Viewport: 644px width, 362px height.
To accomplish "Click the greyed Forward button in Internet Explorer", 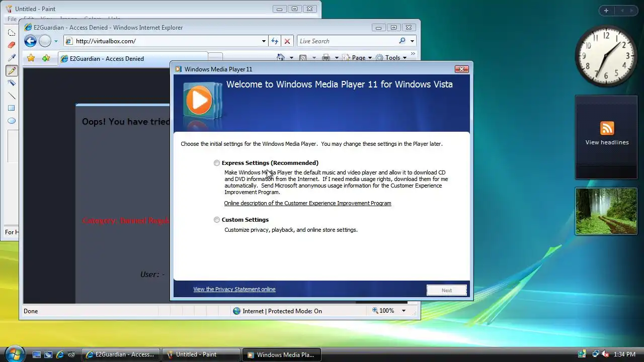I will (x=45, y=41).
